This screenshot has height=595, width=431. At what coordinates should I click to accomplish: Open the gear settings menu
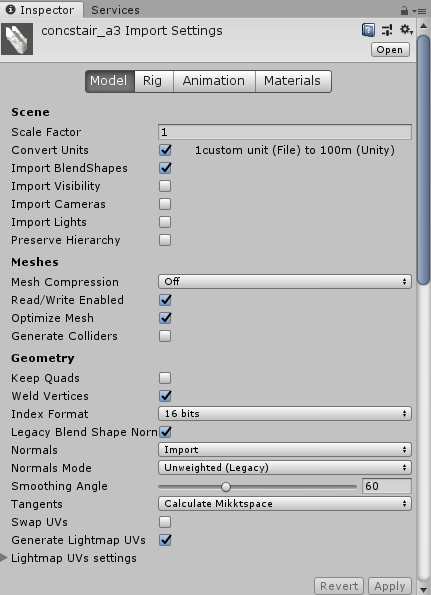(x=406, y=30)
